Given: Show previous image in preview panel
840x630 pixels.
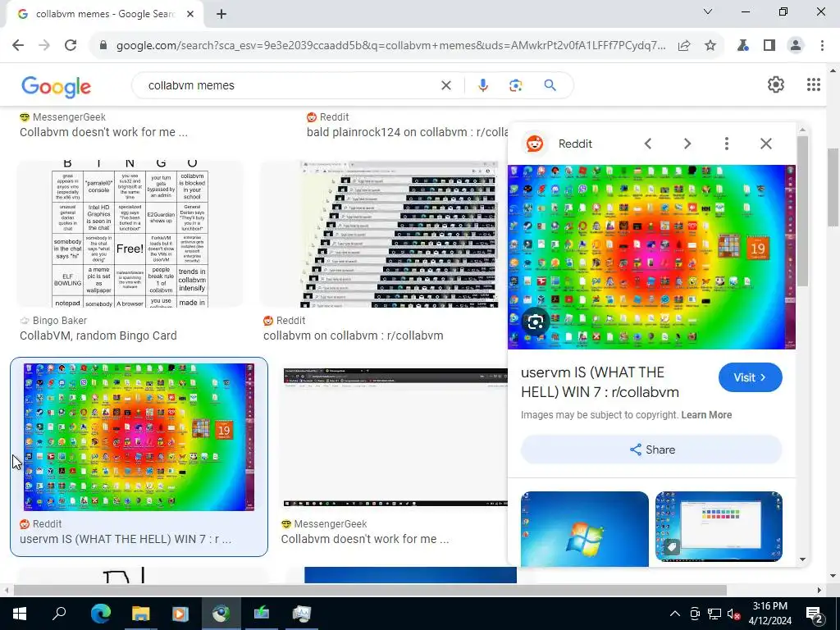Looking at the screenshot, I should [x=648, y=144].
